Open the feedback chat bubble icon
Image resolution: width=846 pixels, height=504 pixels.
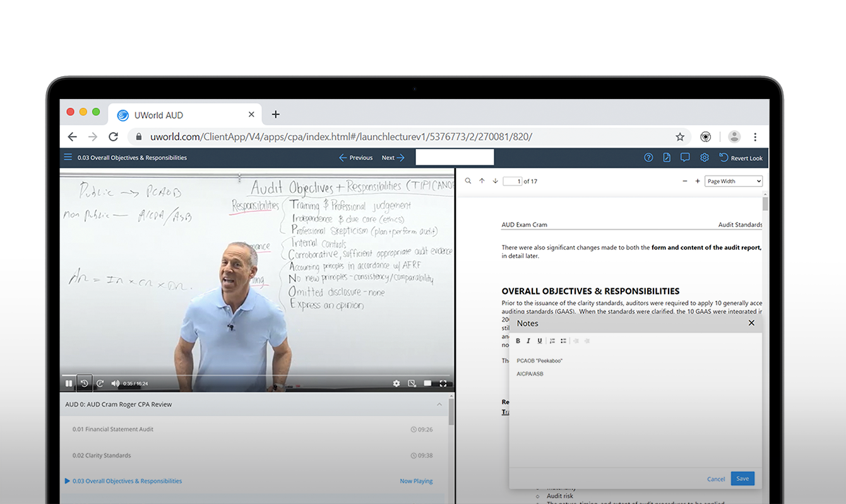pos(685,158)
